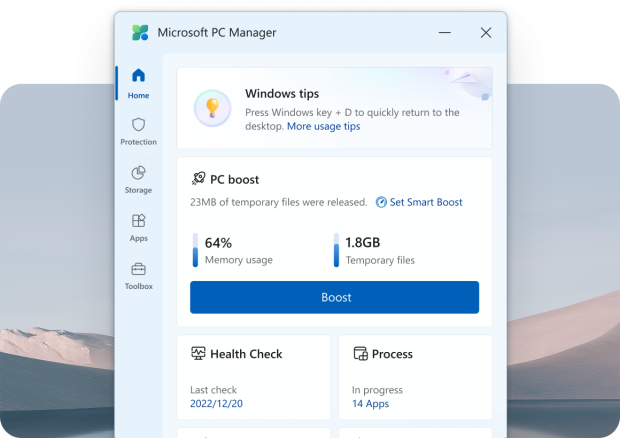
Task: Go to the Storage section
Action: (x=138, y=179)
